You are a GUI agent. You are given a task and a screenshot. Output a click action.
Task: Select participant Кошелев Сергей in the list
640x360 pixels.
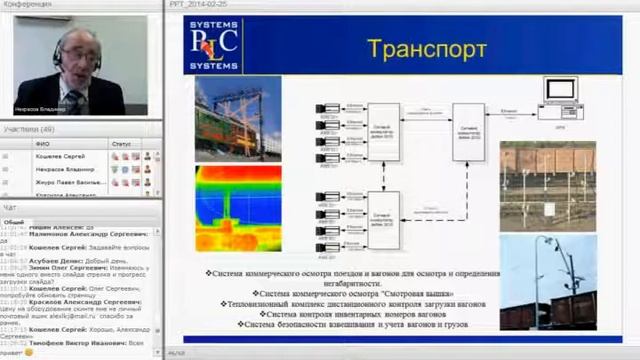click(x=60, y=156)
